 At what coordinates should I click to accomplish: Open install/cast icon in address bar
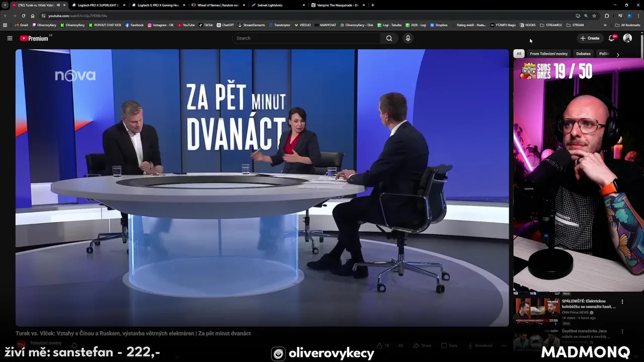[x=578, y=16]
